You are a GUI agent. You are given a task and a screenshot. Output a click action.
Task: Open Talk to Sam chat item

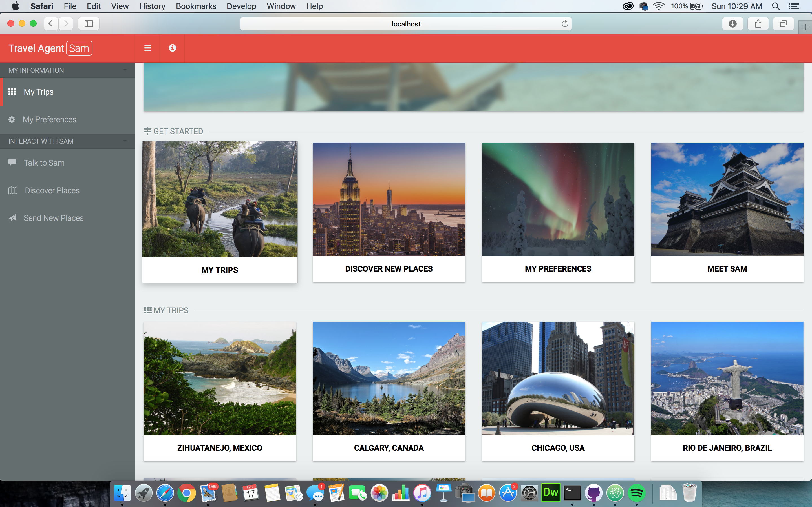44,163
